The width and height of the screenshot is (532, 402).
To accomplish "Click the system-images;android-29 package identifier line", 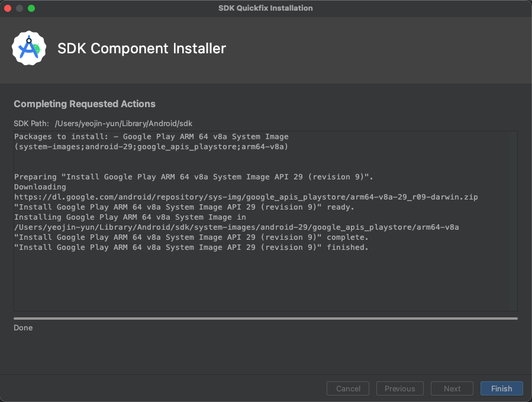I will click(x=151, y=147).
